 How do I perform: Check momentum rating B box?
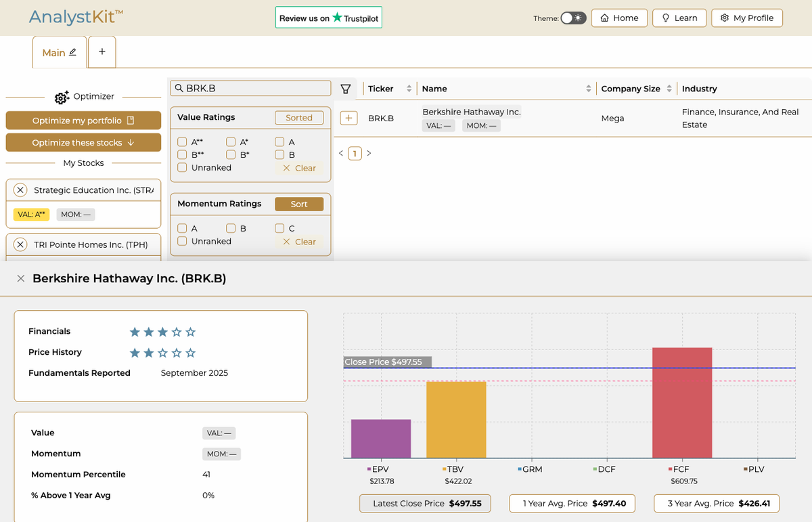pos(231,228)
